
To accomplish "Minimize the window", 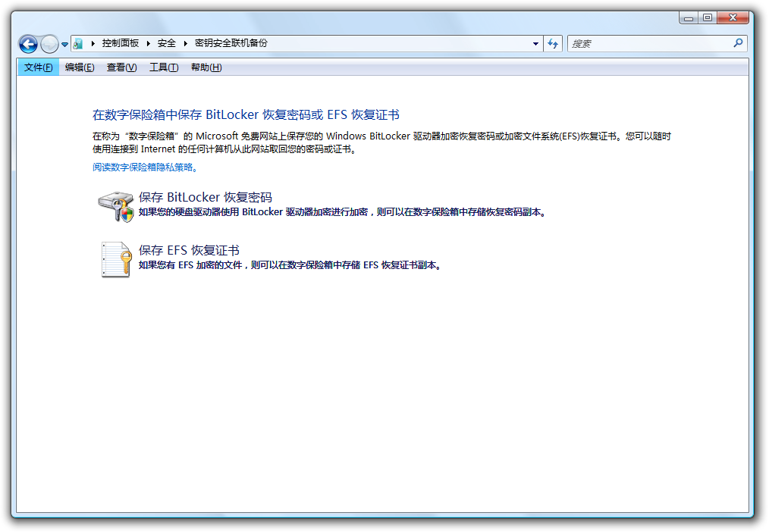I will coord(689,17).
